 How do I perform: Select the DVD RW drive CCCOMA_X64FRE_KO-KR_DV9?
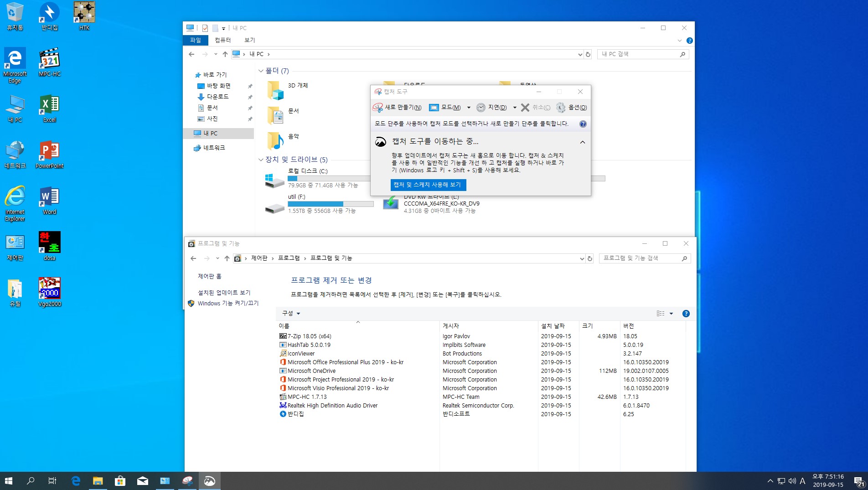[x=432, y=204]
